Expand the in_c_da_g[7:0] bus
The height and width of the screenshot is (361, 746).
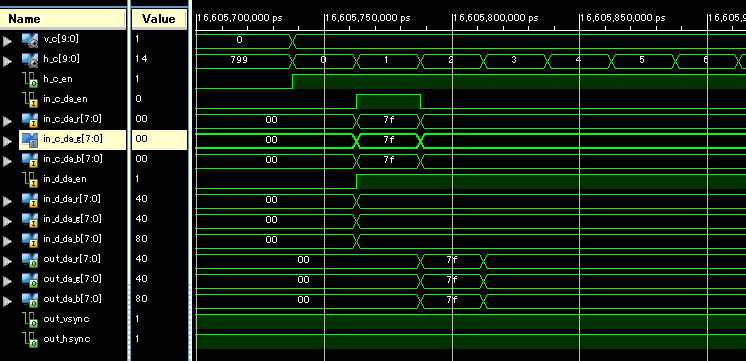pos(7,141)
